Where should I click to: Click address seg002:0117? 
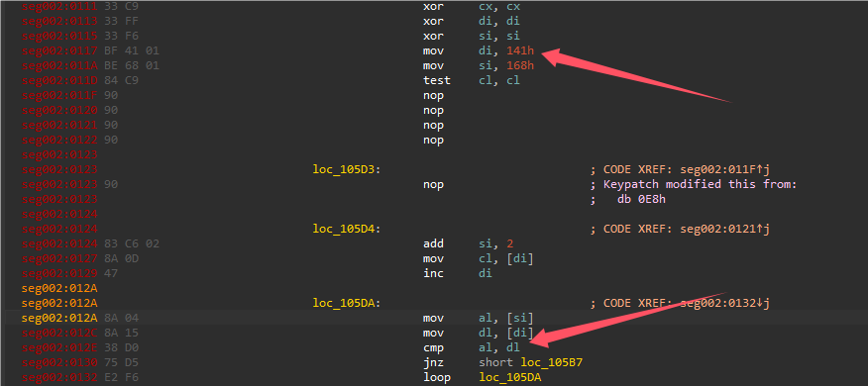point(59,50)
